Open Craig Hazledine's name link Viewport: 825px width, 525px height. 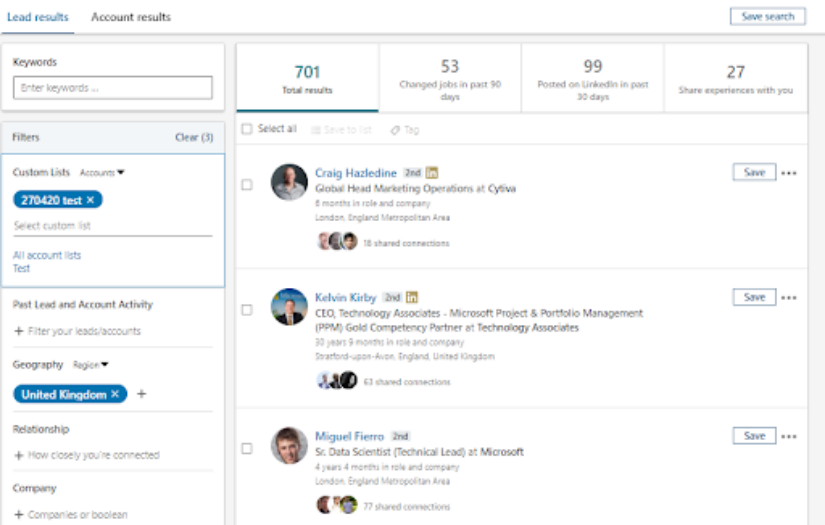[356, 173]
